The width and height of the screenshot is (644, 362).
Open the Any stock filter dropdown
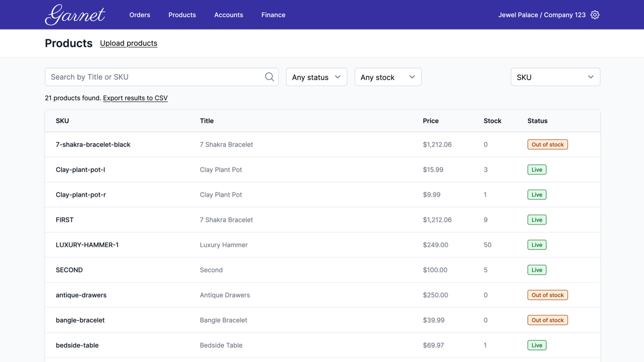(387, 77)
